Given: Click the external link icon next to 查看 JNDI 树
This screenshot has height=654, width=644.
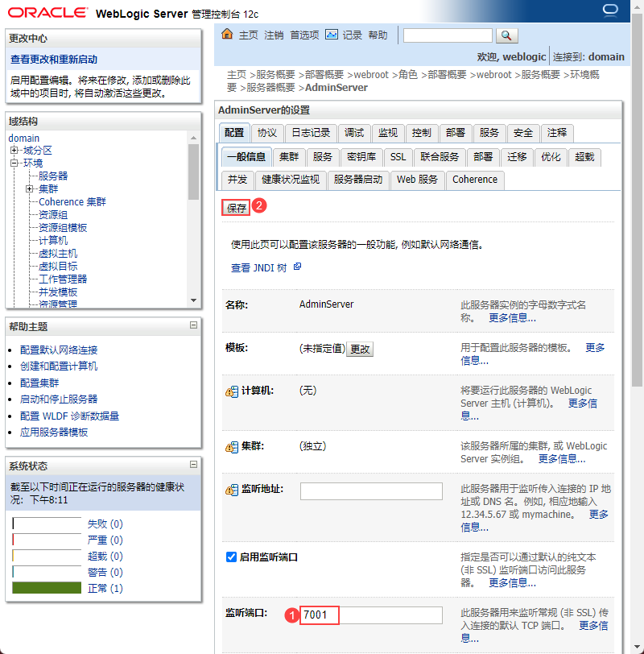Looking at the screenshot, I should click(x=297, y=267).
